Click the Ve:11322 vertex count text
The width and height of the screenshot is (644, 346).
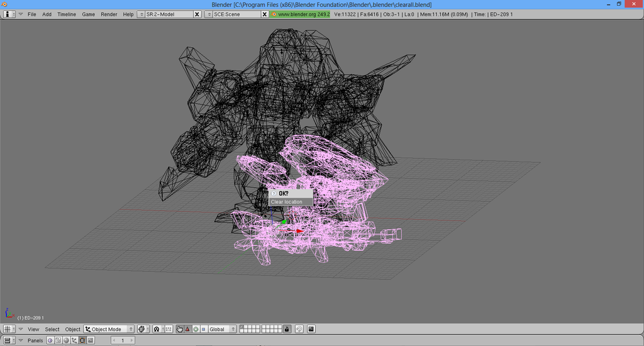345,14
